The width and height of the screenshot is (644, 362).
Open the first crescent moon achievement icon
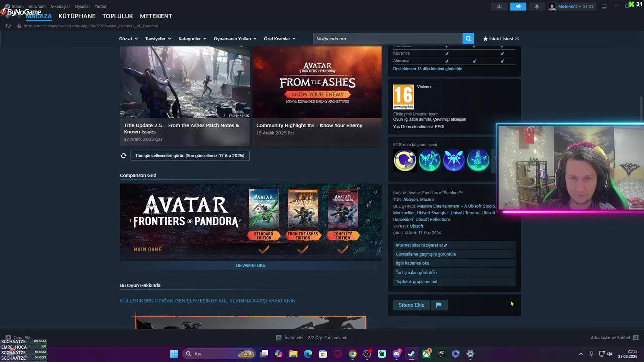click(x=405, y=161)
